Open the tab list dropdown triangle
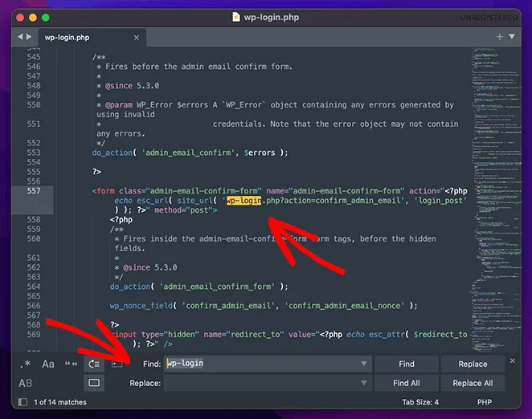This screenshot has height=419, width=532. tap(512, 36)
